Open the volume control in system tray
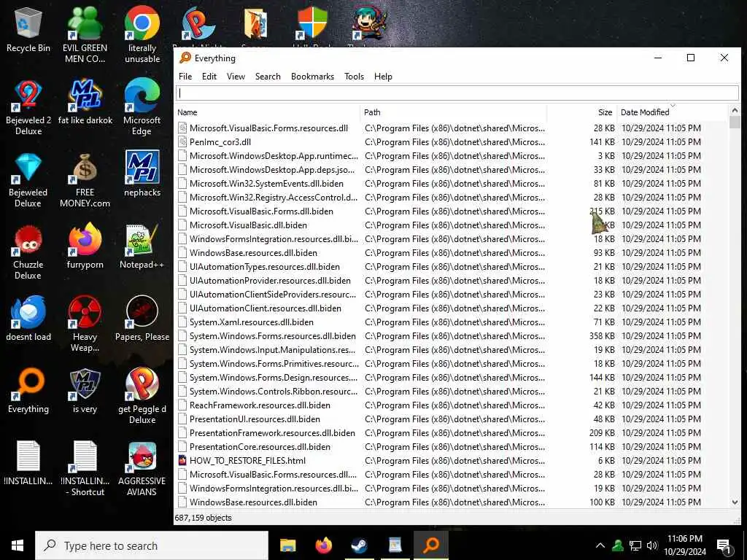 point(652,545)
